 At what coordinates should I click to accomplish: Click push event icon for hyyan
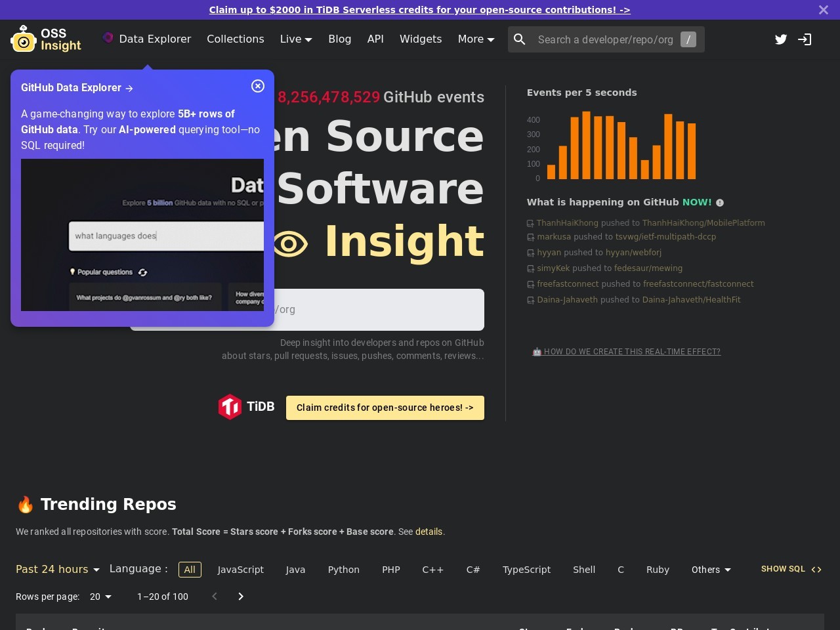530,253
